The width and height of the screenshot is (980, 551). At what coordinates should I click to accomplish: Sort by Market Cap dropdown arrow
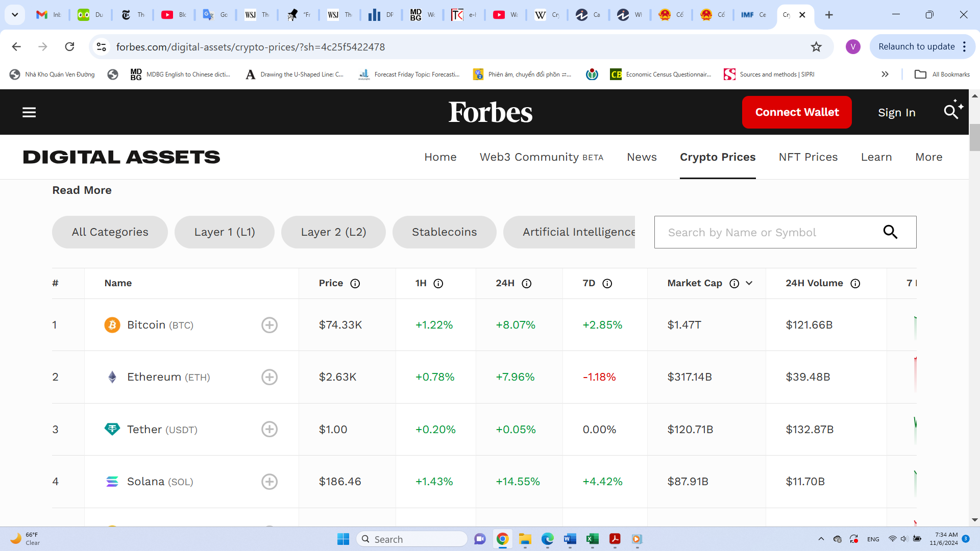749,284
